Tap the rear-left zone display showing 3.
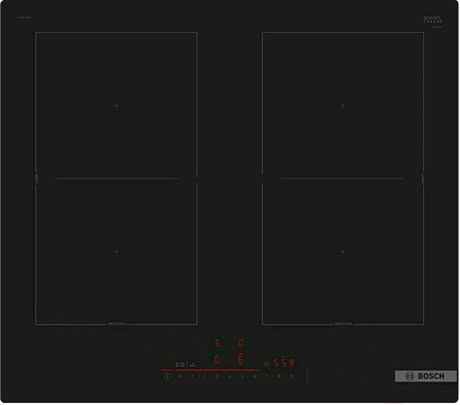Image resolution: width=460 pixels, height=405 pixels. pyautogui.click(x=218, y=343)
